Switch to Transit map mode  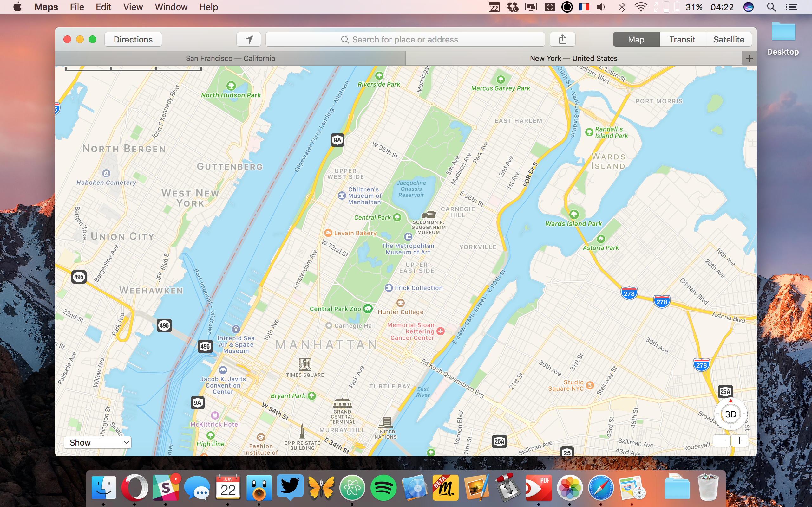pos(682,40)
